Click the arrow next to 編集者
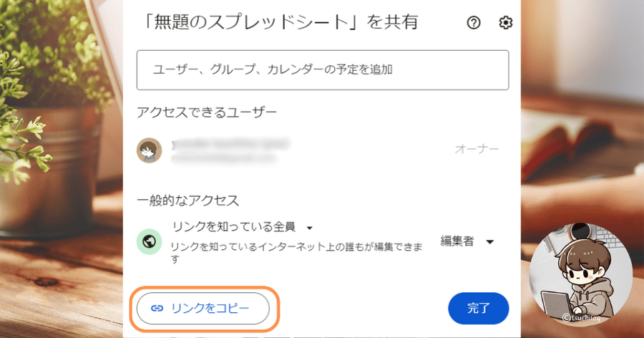The width and height of the screenshot is (644, 338). 489,242
